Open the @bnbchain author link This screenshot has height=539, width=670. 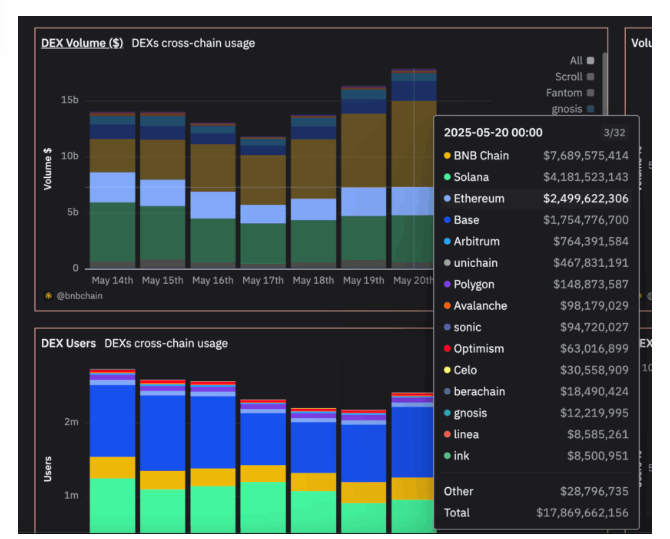click(x=79, y=296)
